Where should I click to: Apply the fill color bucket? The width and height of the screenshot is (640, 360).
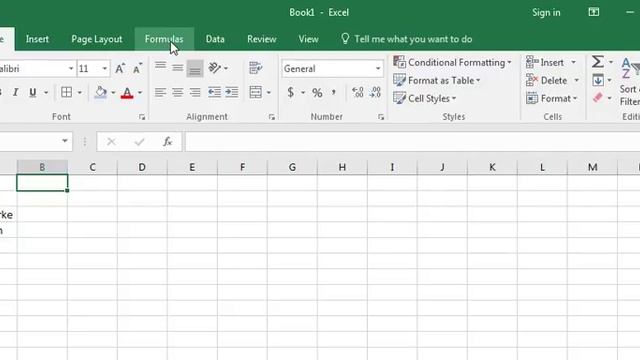point(100,93)
